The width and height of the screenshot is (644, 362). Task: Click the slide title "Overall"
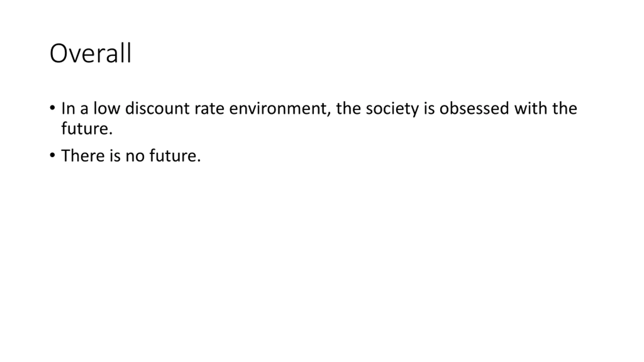tap(91, 53)
